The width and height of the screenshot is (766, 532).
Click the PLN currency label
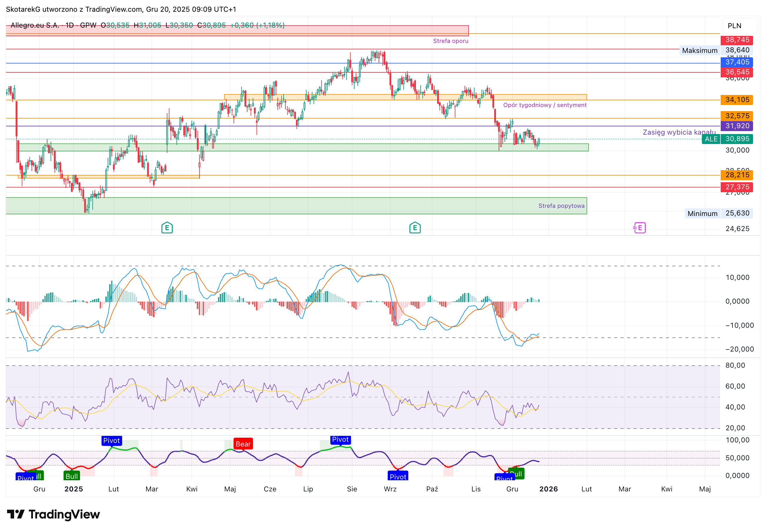pos(734,26)
